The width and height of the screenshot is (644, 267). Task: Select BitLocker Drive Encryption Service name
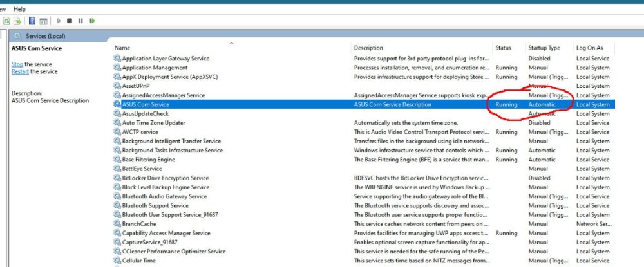tap(166, 178)
